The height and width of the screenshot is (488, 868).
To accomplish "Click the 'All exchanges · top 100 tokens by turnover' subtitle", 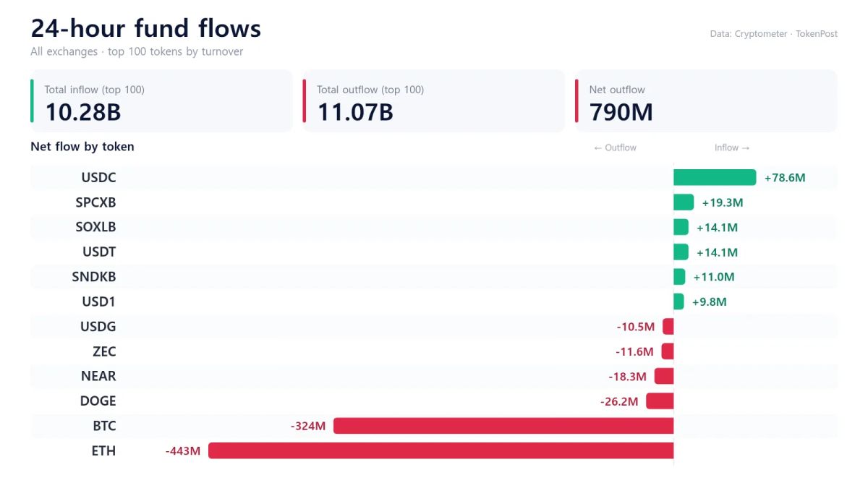I will (137, 52).
